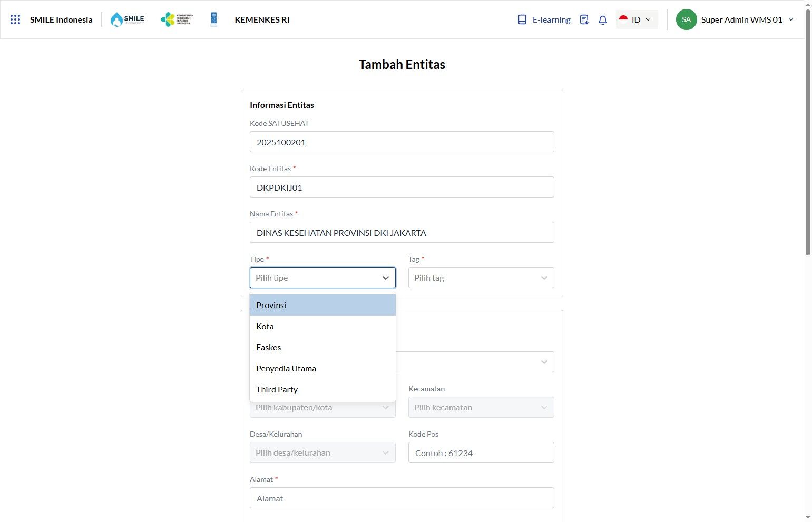Viewport: 812px width, 522px height.
Task: Click the Alamat text field
Action: point(402,498)
